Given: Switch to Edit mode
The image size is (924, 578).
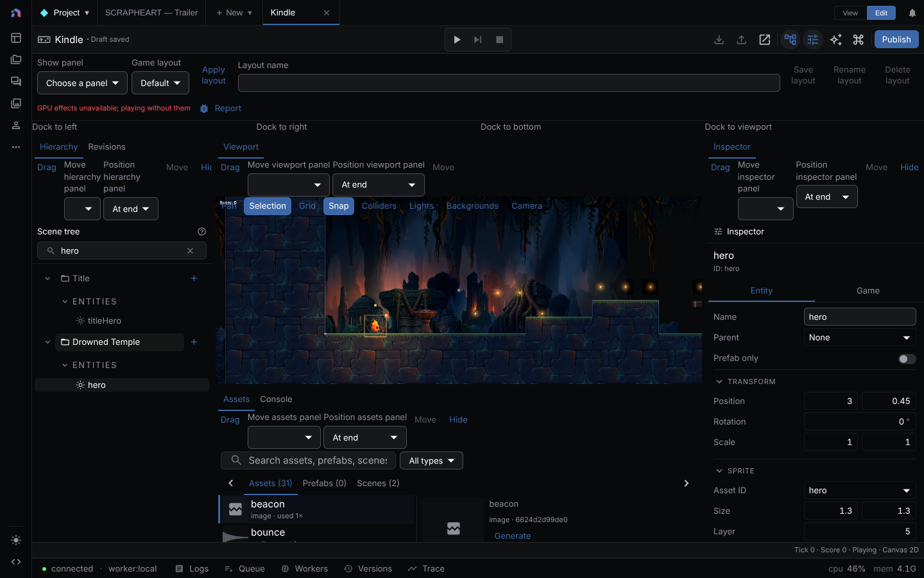Looking at the screenshot, I should coord(881,13).
